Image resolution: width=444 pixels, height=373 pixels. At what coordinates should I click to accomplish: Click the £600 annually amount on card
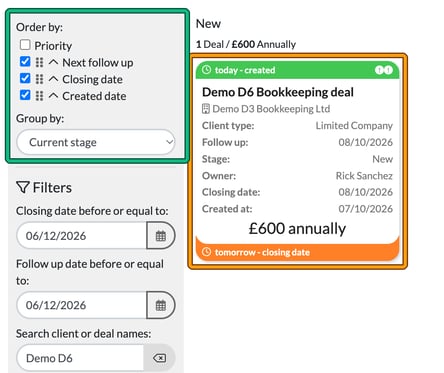[x=297, y=229]
